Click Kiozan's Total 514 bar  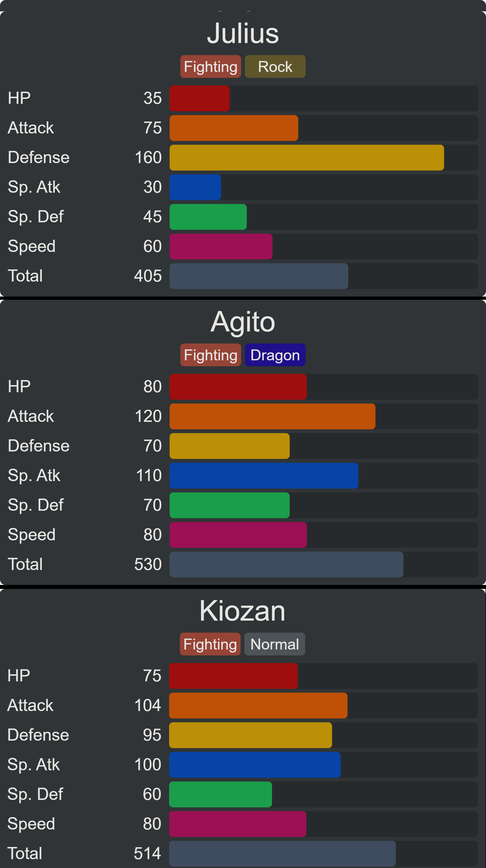[x=282, y=854]
